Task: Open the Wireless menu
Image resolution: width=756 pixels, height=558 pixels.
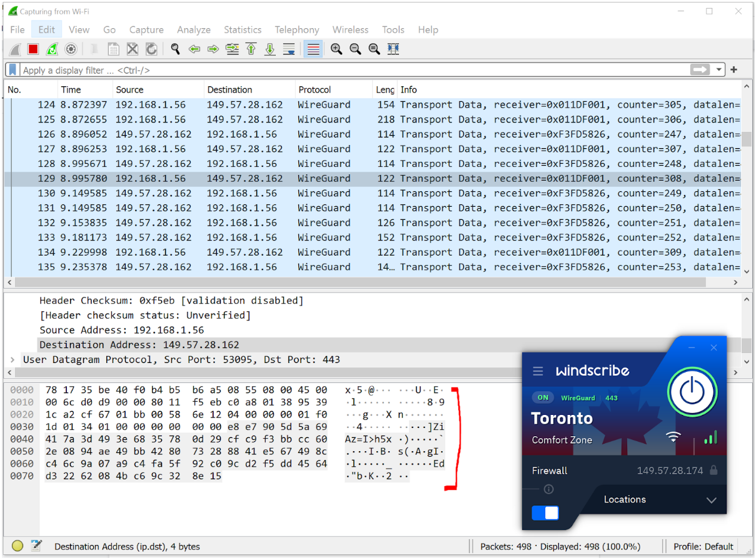Action: (350, 29)
